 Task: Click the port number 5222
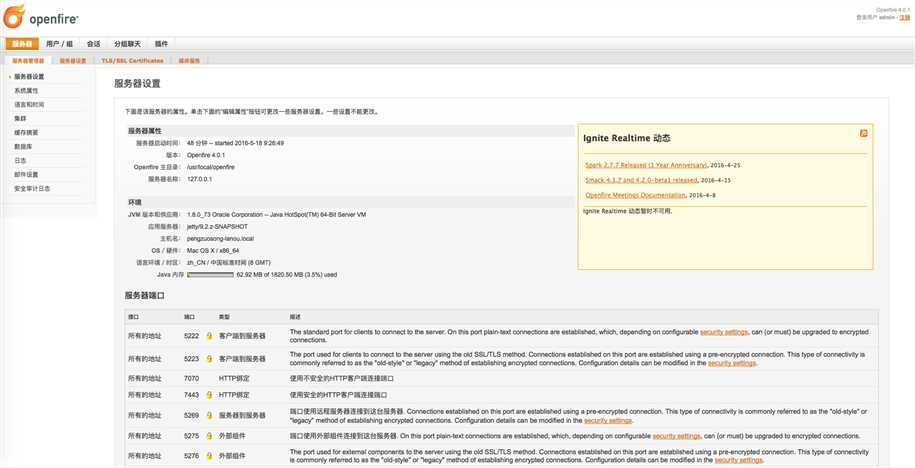tap(191, 336)
